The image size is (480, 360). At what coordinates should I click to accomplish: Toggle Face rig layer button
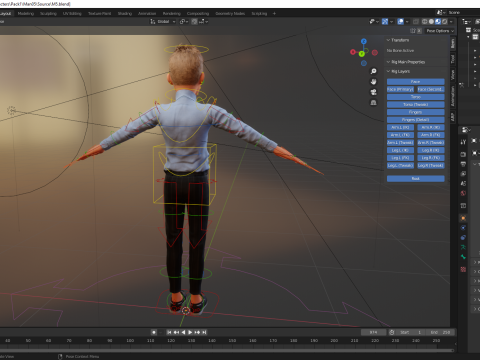pos(416,82)
